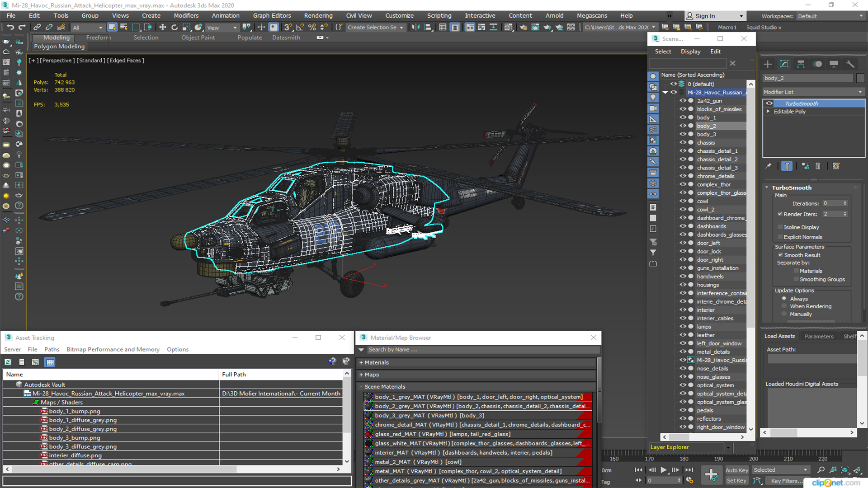
Task: Open Configure Modifier Sets icon
Action: [836, 166]
